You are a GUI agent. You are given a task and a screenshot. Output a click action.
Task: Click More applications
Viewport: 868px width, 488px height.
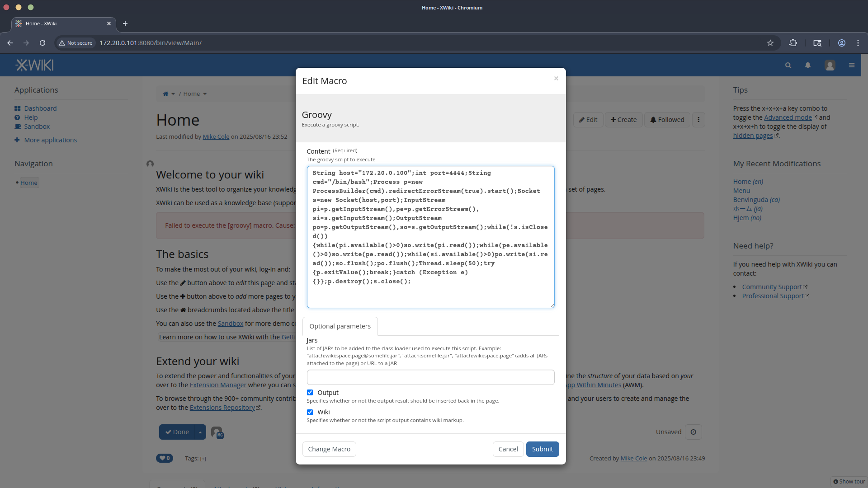pyautogui.click(x=50, y=140)
